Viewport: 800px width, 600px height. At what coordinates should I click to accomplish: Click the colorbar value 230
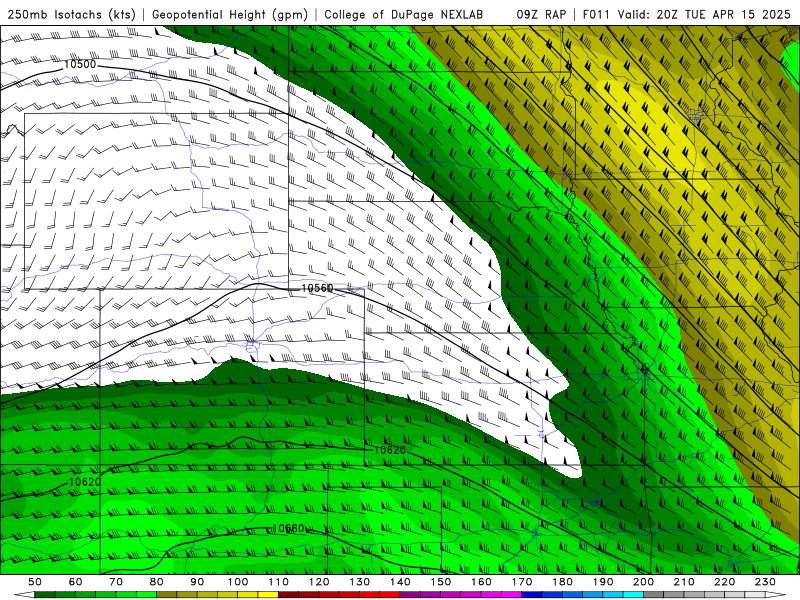(x=765, y=582)
